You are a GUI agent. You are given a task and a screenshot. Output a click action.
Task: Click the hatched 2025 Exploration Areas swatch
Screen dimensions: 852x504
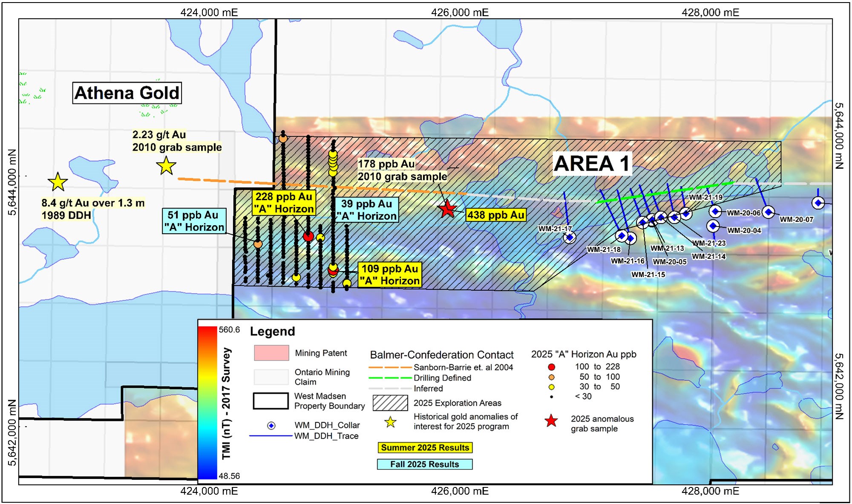(390, 403)
